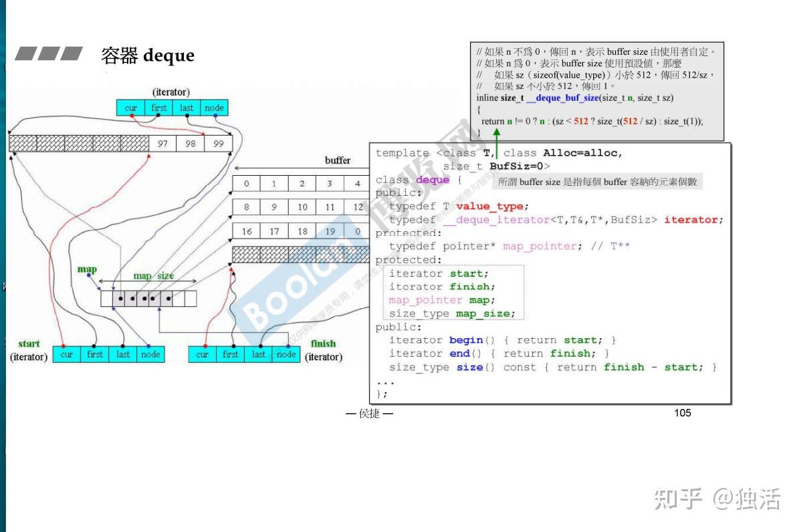Screen dimensions: 801x532
Task: Click the last cell of the start iterator
Action: (x=122, y=354)
